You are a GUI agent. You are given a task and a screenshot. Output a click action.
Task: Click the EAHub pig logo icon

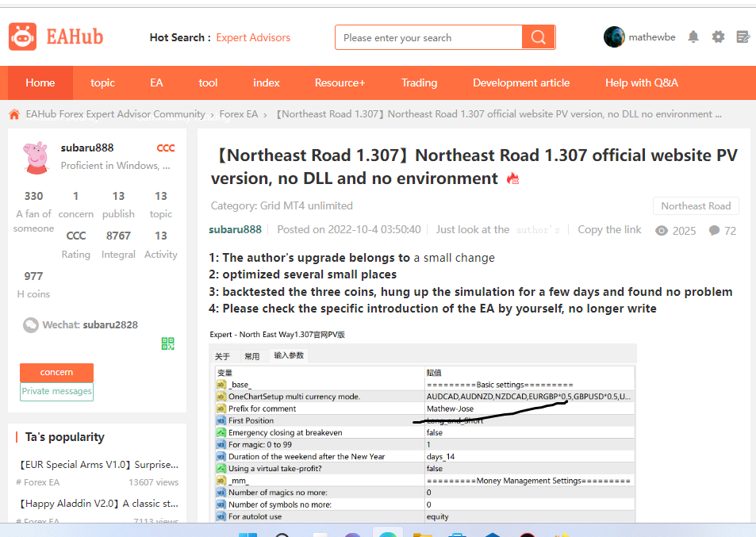[22, 36]
